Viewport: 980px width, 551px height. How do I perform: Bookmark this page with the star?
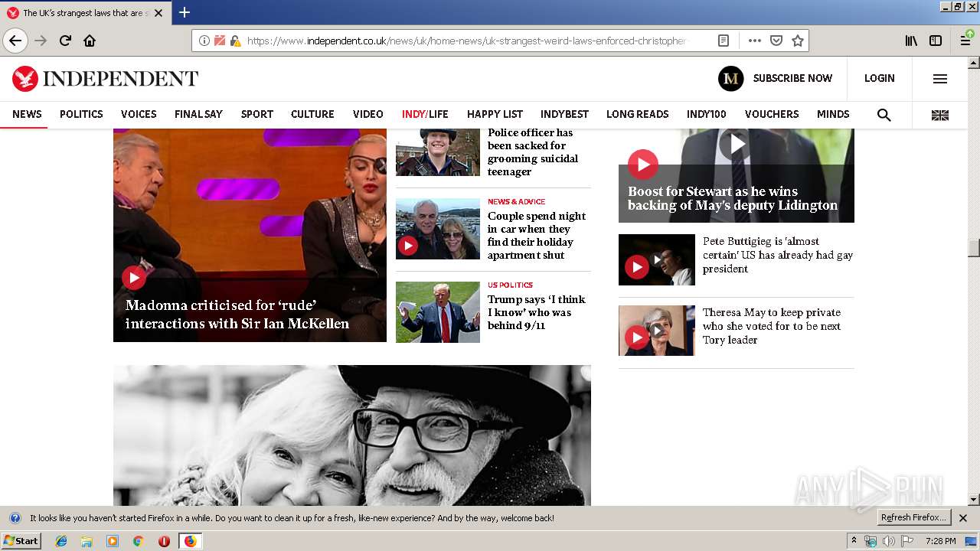(x=798, y=41)
